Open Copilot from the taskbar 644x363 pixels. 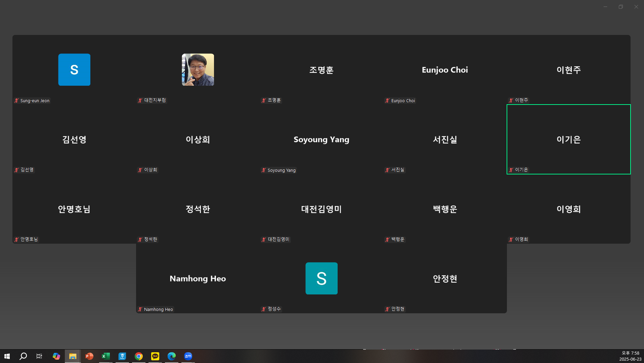pos(56,356)
